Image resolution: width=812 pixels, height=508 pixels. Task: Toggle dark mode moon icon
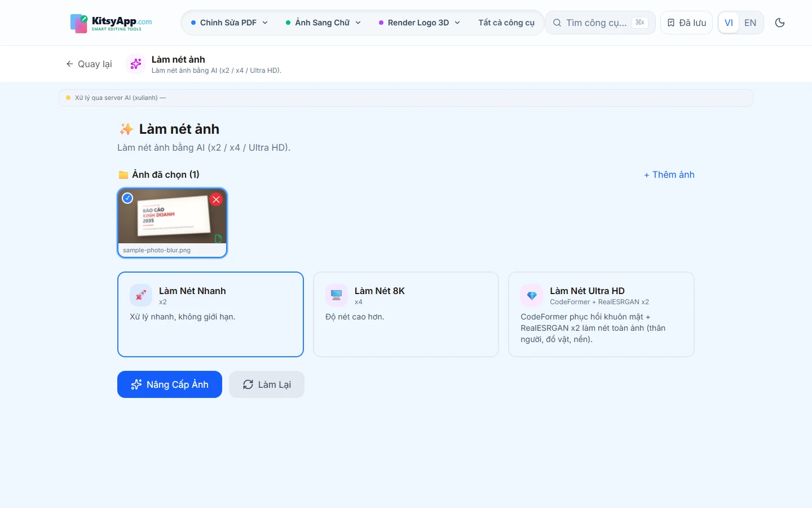pyautogui.click(x=780, y=23)
